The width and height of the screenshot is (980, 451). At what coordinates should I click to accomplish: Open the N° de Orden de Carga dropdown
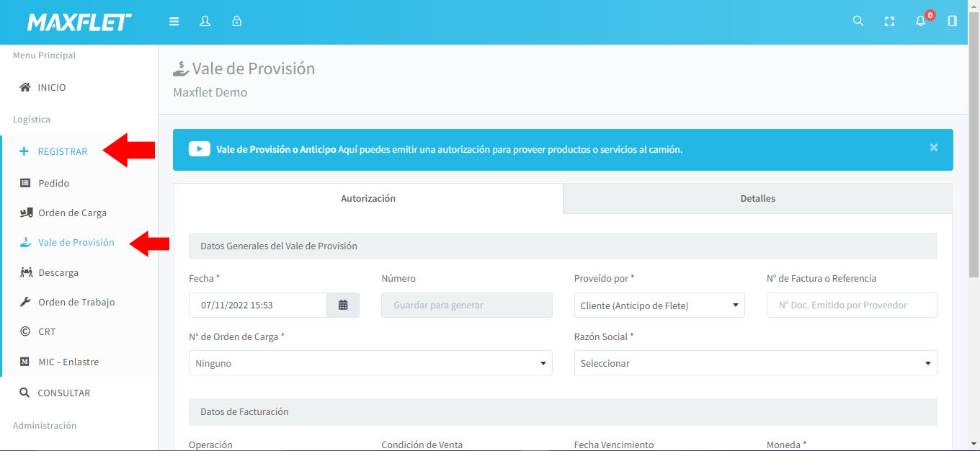370,363
